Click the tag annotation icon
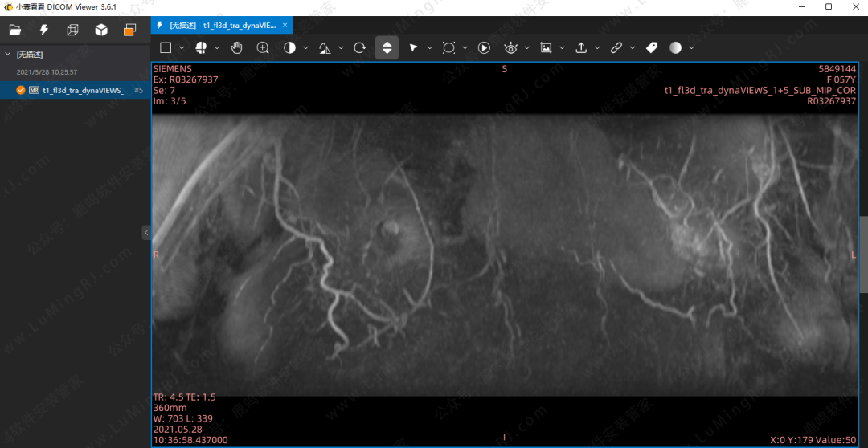Screen dimensions: 868x448 point(652,48)
